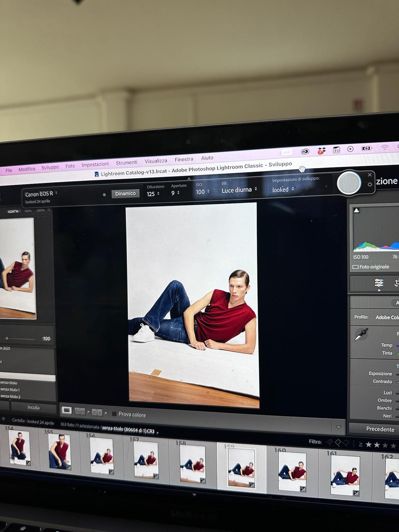
Task: Switch to the Before/After Y|Y view
Action: pos(97,412)
